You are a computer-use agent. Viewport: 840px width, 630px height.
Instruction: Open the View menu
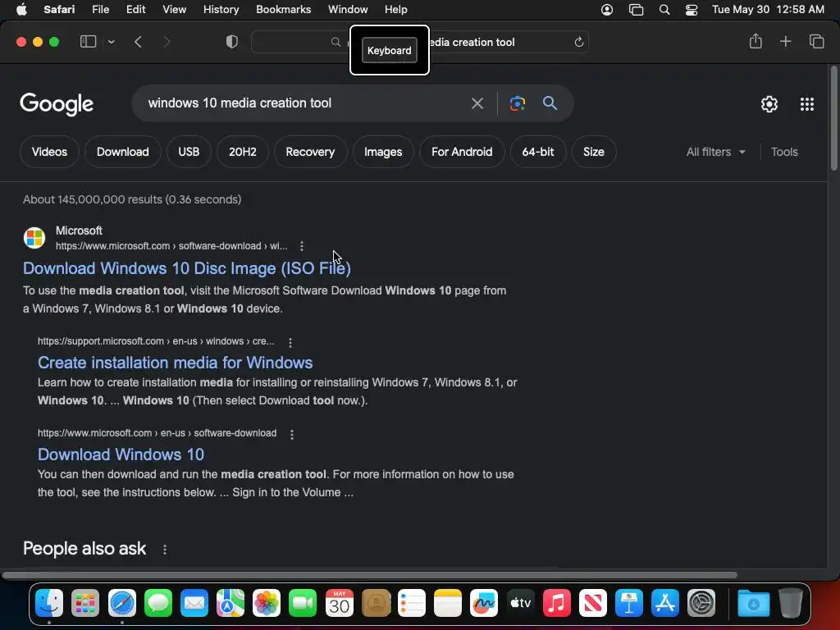click(x=174, y=10)
